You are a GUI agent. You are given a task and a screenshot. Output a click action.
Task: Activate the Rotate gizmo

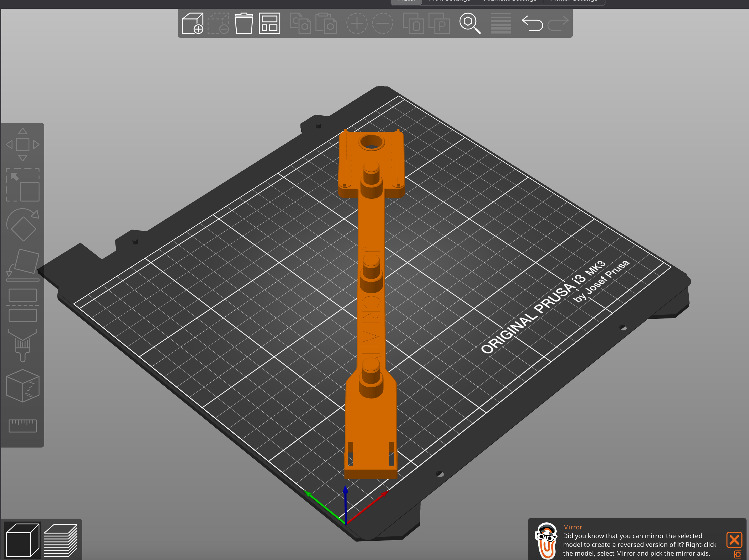tap(22, 225)
